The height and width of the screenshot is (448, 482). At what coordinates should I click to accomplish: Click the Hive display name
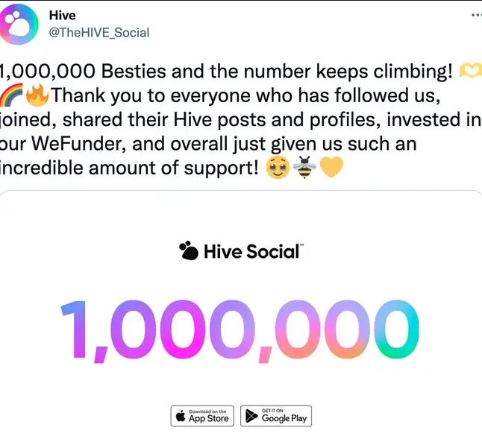pos(63,16)
